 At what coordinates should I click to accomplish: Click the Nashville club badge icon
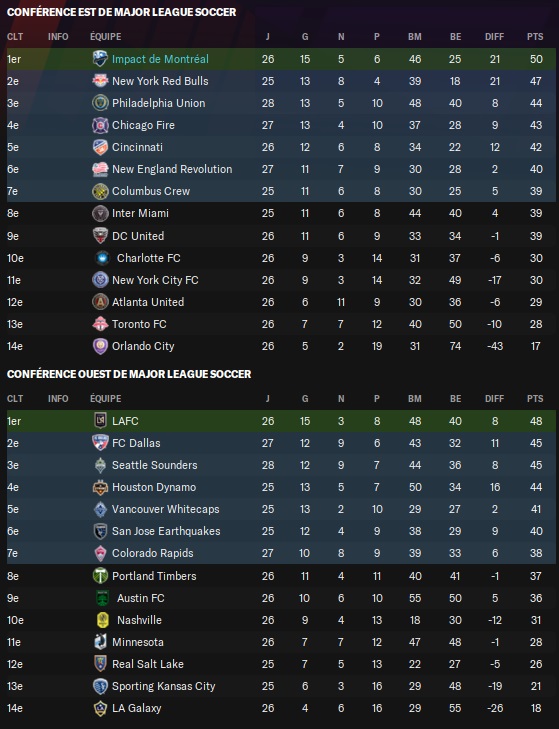[x=102, y=620]
